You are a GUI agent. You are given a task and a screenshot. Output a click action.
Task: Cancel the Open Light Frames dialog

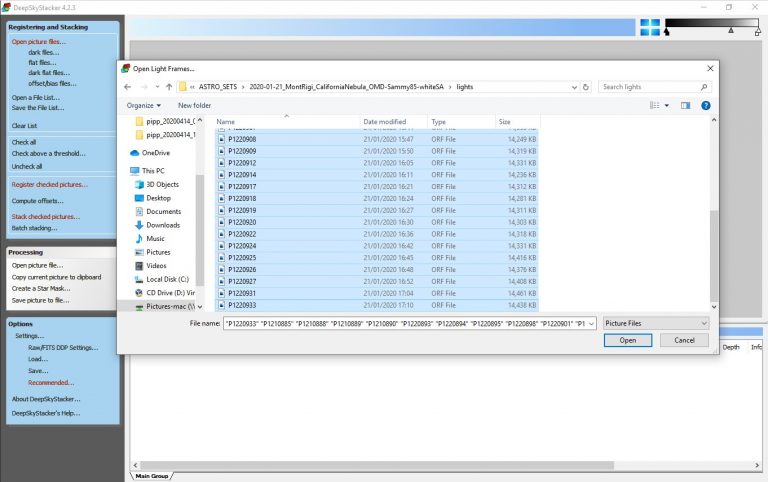(684, 340)
